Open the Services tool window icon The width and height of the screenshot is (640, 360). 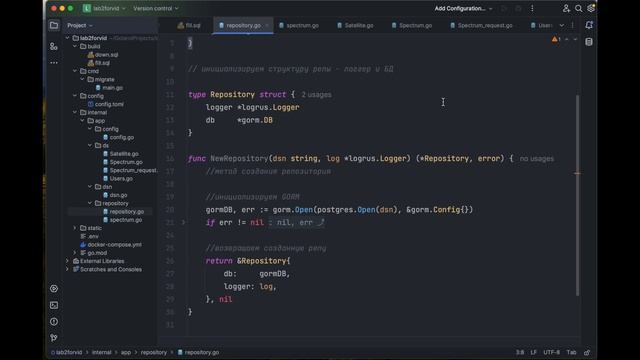coord(54,289)
